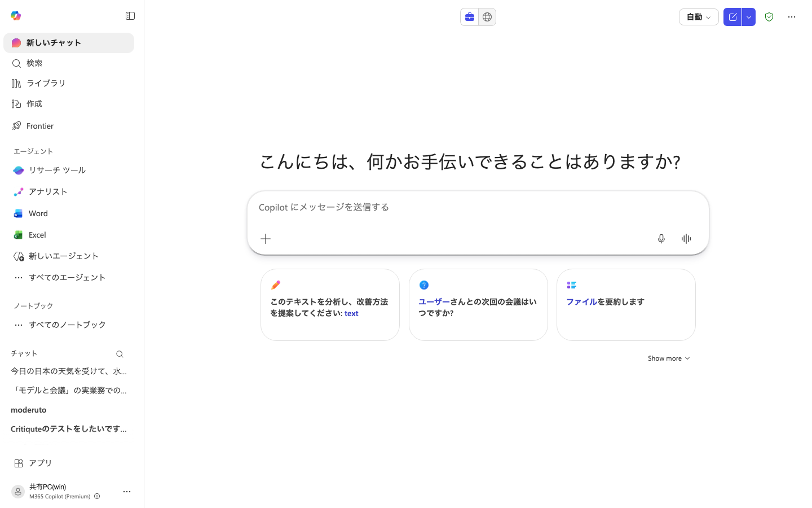Click the plus icon to attach content

[x=266, y=239]
